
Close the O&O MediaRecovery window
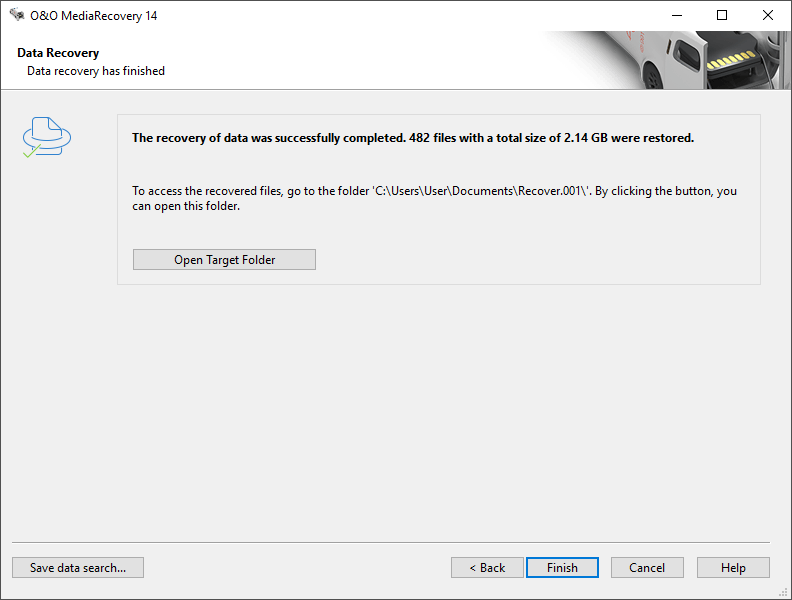pyautogui.click(x=768, y=15)
